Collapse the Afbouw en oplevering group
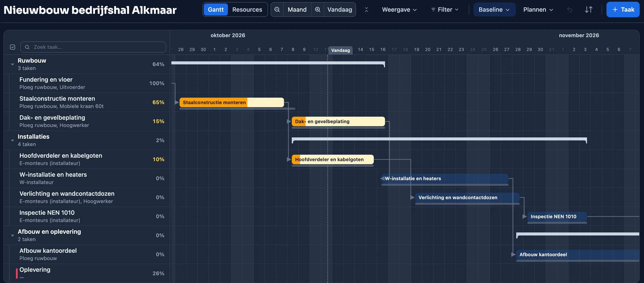 (x=13, y=236)
